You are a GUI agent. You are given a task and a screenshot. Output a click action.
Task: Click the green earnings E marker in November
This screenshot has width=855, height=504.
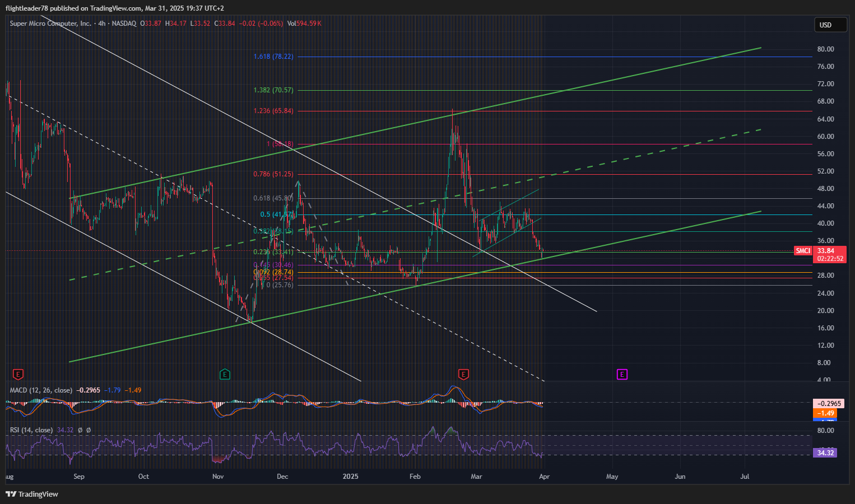point(225,374)
